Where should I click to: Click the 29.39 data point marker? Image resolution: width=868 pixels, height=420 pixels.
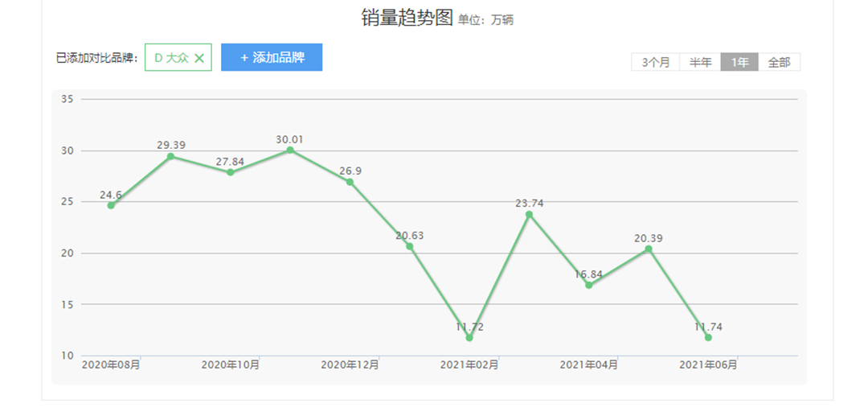tap(170, 156)
